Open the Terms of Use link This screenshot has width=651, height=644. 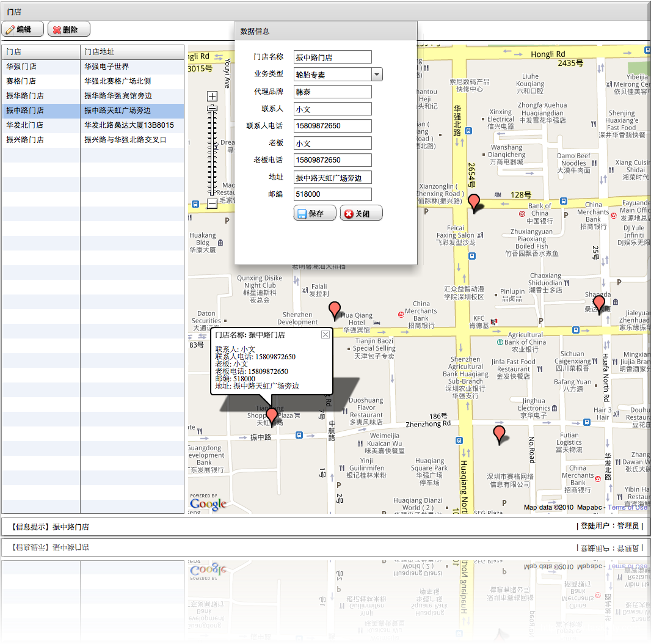627,507
